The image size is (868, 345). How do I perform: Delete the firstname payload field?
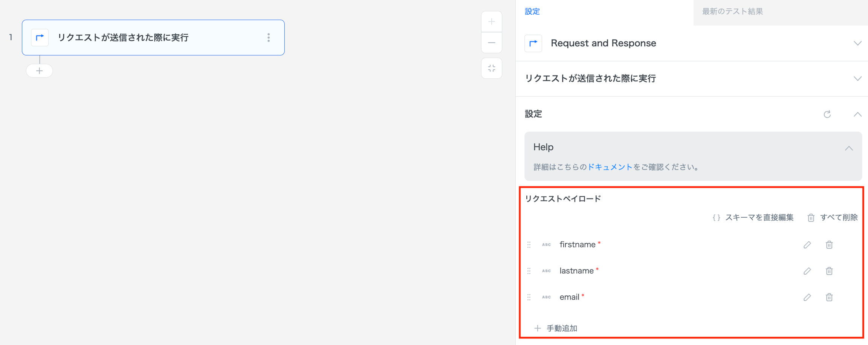click(829, 245)
